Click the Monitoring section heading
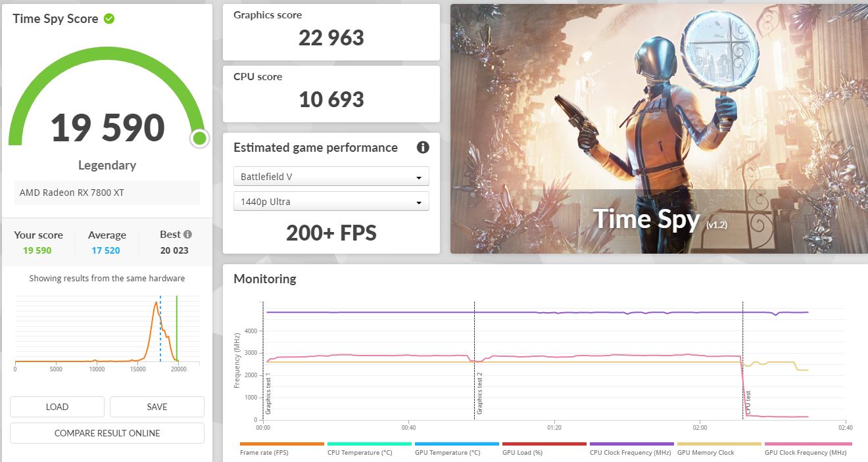This screenshot has width=868, height=462. 265,279
